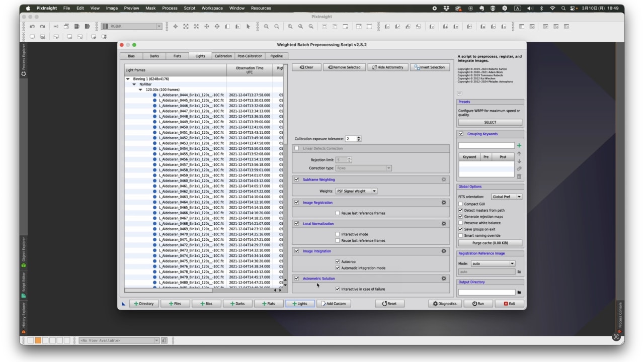Click trash icon under grouping keywords

519,176
